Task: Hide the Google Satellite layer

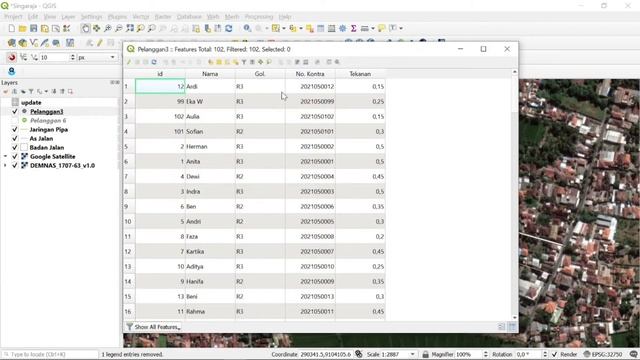Action: click(15, 156)
